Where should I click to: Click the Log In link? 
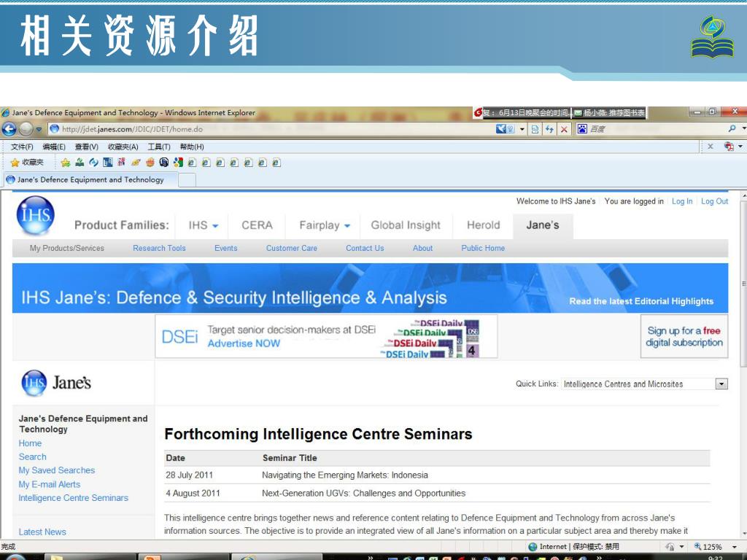682,201
